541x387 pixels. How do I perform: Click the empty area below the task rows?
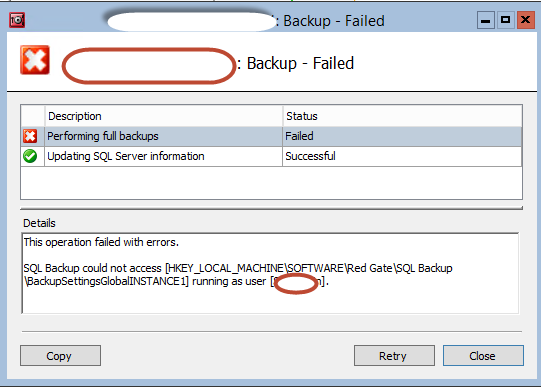(x=271, y=183)
